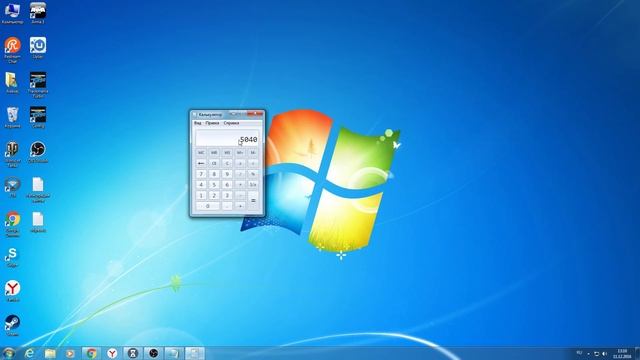The height and width of the screenshot is (360, 640).
Task: Click the MC memory clear button
Action: tap(201, 153)
